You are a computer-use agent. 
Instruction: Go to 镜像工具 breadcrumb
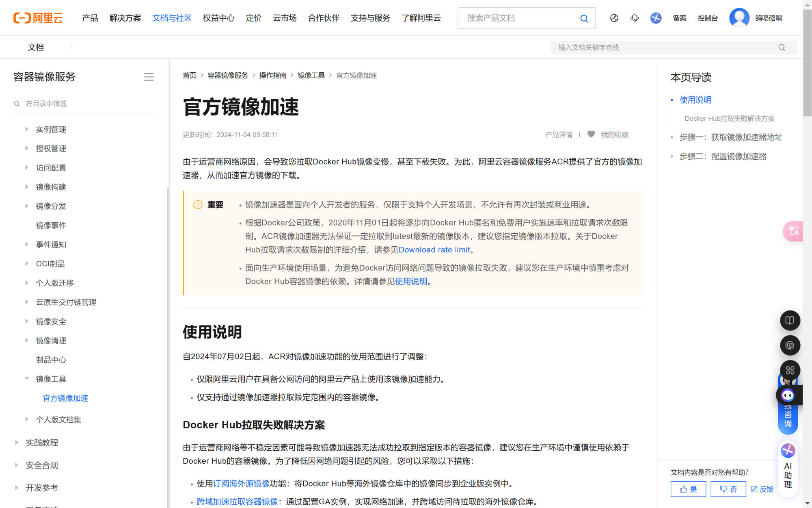[x=311, y=75]
